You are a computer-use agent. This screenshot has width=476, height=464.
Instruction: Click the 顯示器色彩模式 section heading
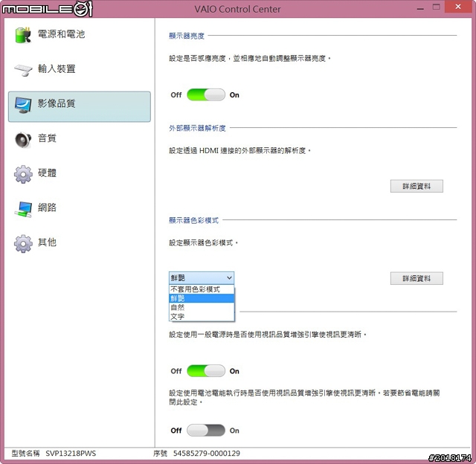click(193, 220)
